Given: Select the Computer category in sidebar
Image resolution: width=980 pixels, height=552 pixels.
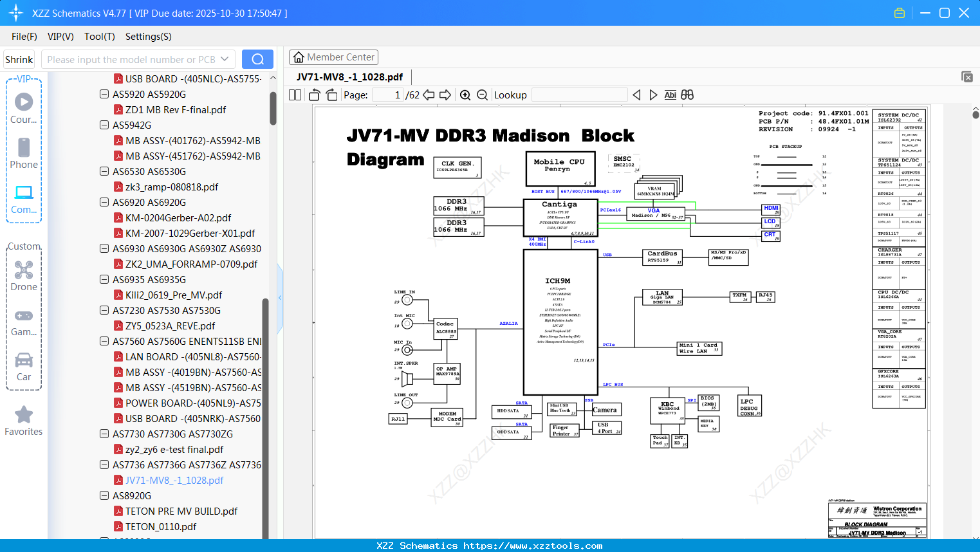Looking at the screenshot, I should pyautogui.click(x=24, y=199).
